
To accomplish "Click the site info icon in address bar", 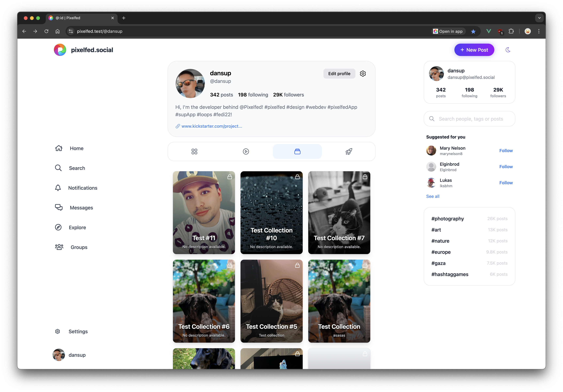I will point(71,31).
